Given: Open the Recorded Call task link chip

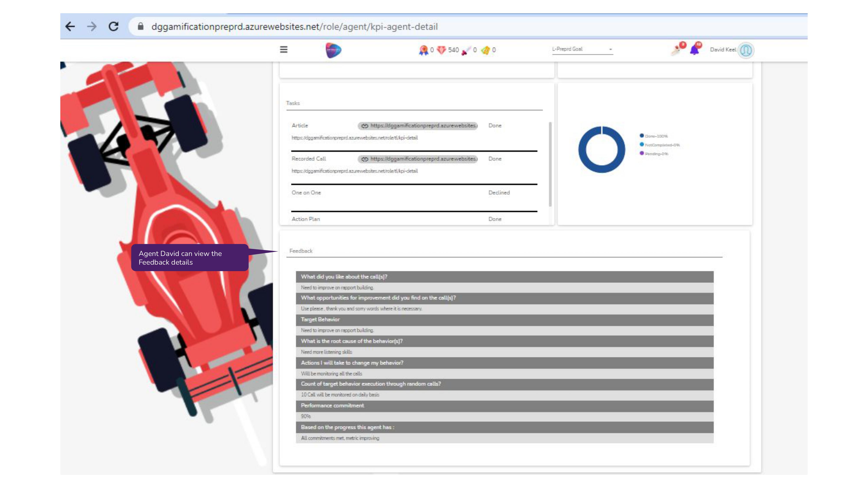Looking at the screenshot, I should [x=418, y=159].
